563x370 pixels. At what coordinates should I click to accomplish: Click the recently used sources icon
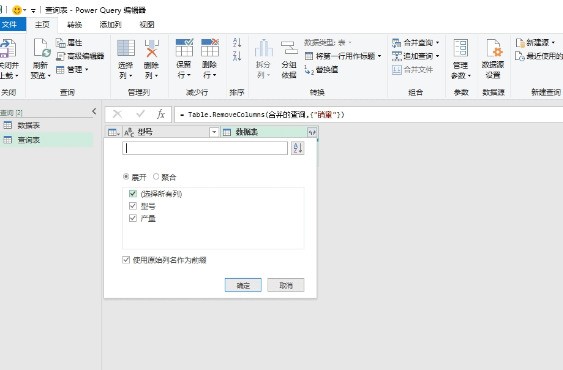tap(520, 56)
